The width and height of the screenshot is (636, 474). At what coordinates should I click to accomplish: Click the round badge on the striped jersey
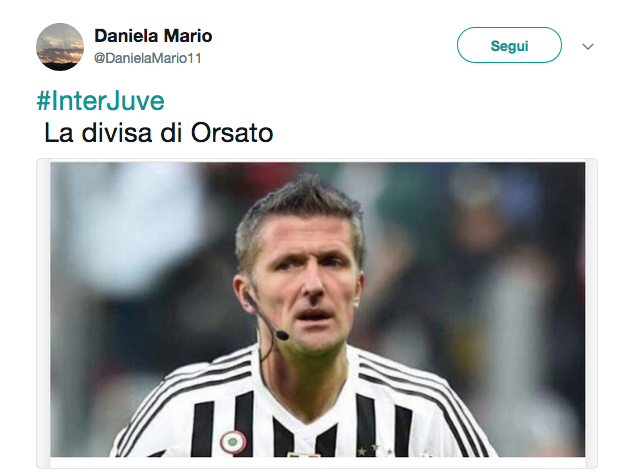pos(233,442)
